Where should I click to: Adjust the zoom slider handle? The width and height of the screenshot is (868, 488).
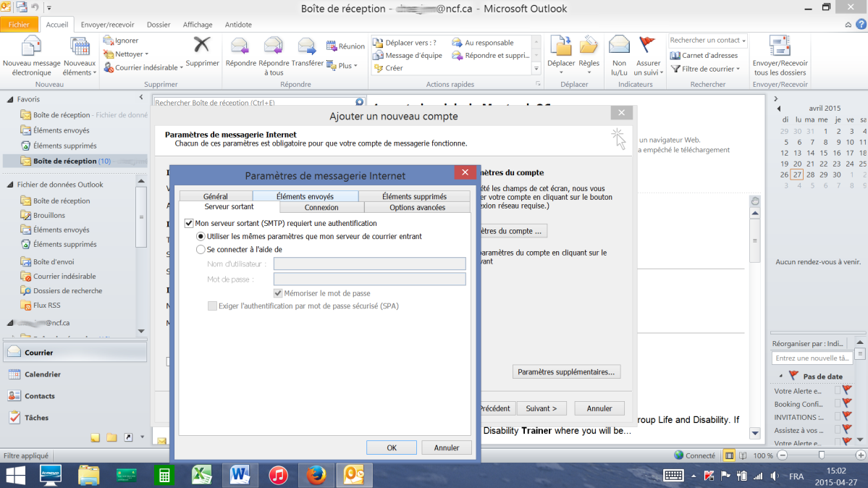point(822,455)
